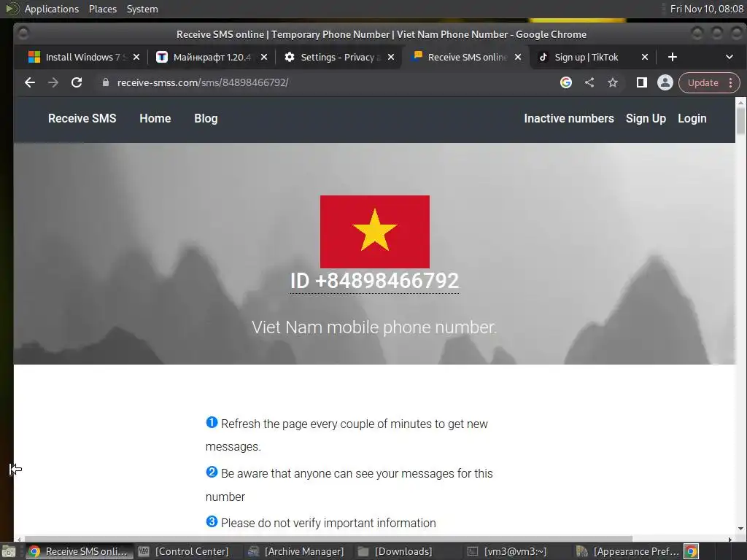Close the Receive SMS online tab

(x=518, y=57)
